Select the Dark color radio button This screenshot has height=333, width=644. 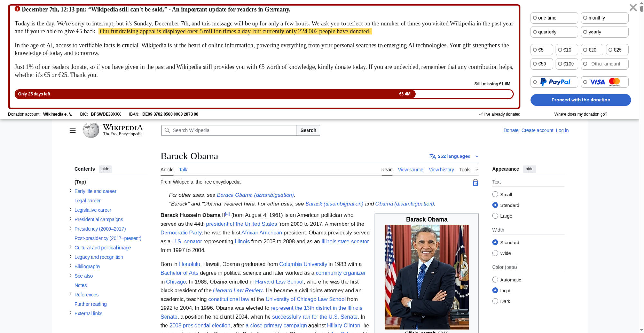[495, 301]
